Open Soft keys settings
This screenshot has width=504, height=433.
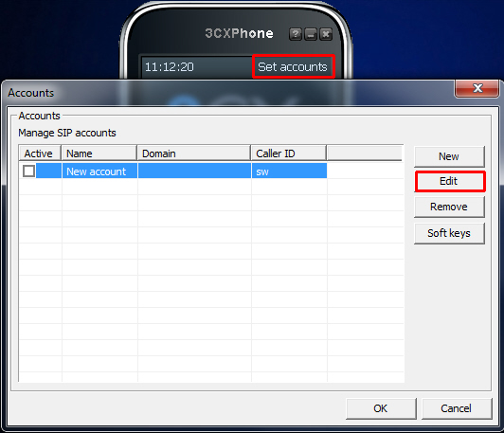coord(449,233)
